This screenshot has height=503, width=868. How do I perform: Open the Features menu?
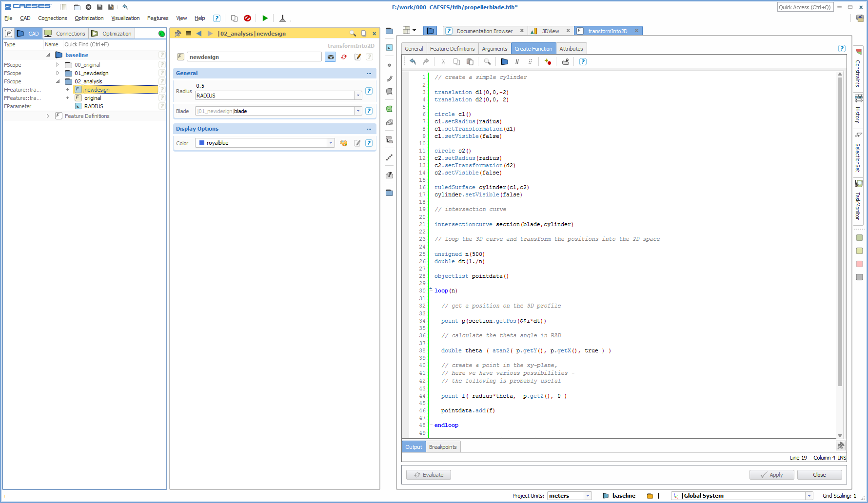[x=158, y=18]
